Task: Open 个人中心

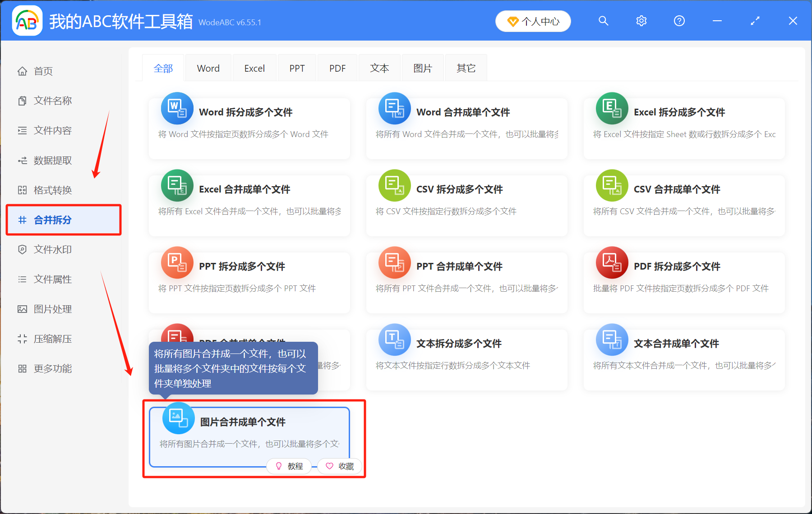Action: click(x=533, y=21)
